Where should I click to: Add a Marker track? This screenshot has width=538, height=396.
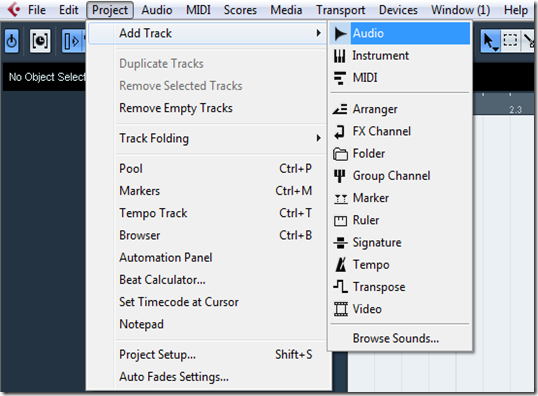[x=400, y=198]
